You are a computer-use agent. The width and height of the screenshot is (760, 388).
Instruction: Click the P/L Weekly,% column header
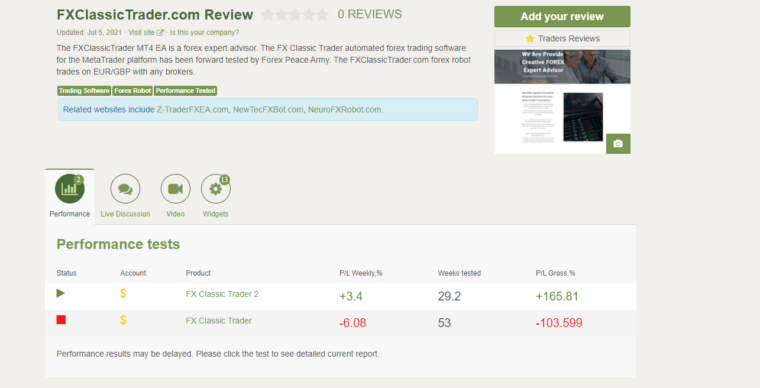coord(361,273)
